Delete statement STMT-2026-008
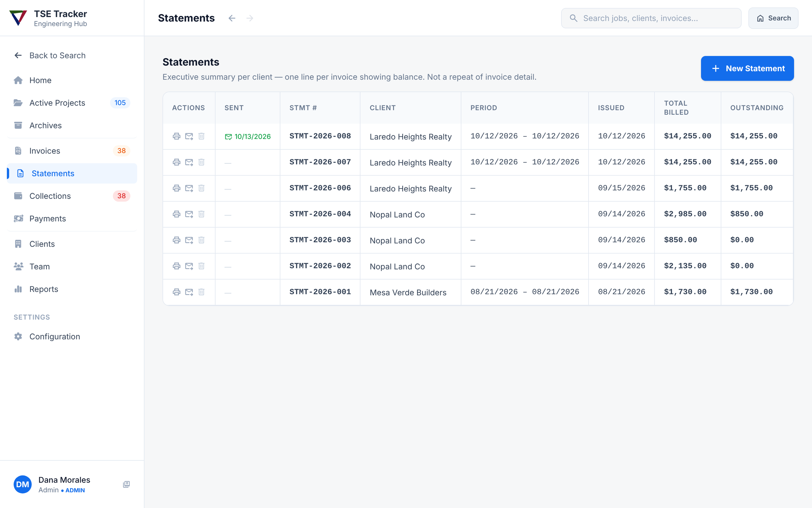 pyautogui.click(x=201, y=136)
